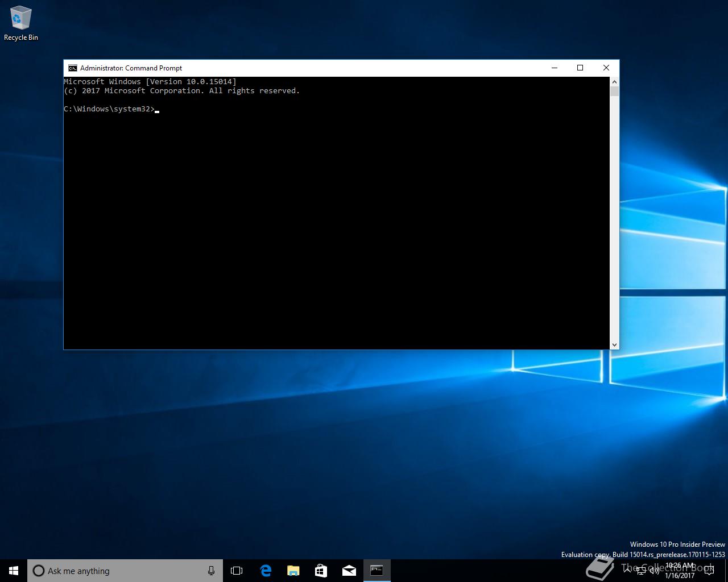Open the Mail app from the taskbar

coord(349,571)
